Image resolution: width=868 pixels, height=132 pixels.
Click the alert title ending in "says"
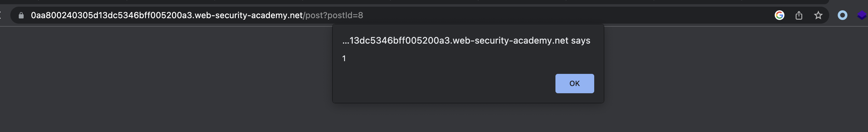466,41
